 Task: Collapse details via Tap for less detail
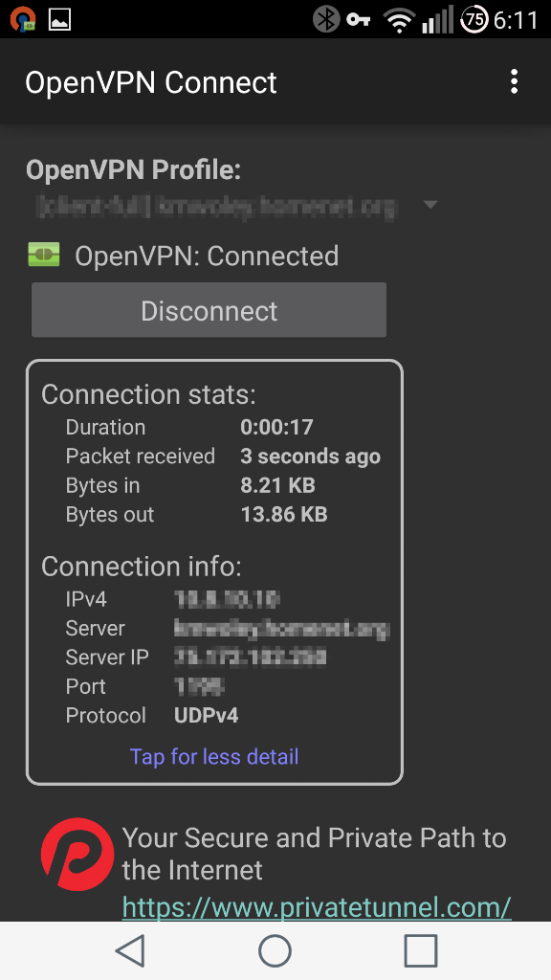click(x=214, y=756)
